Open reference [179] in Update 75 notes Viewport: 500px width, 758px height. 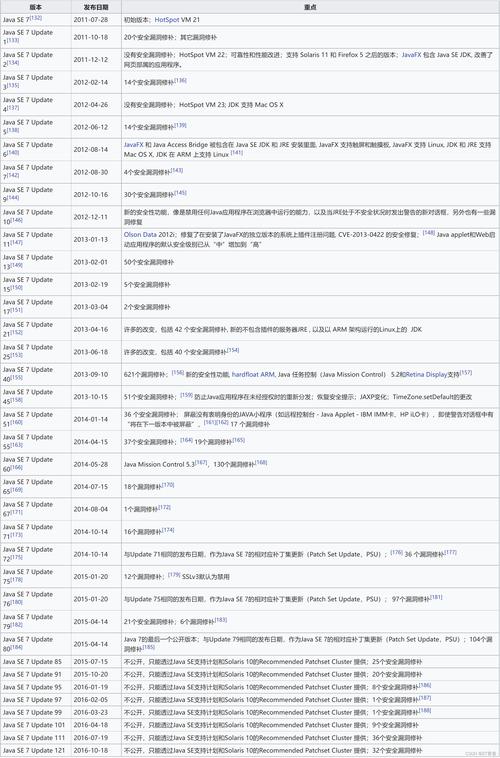174,575
